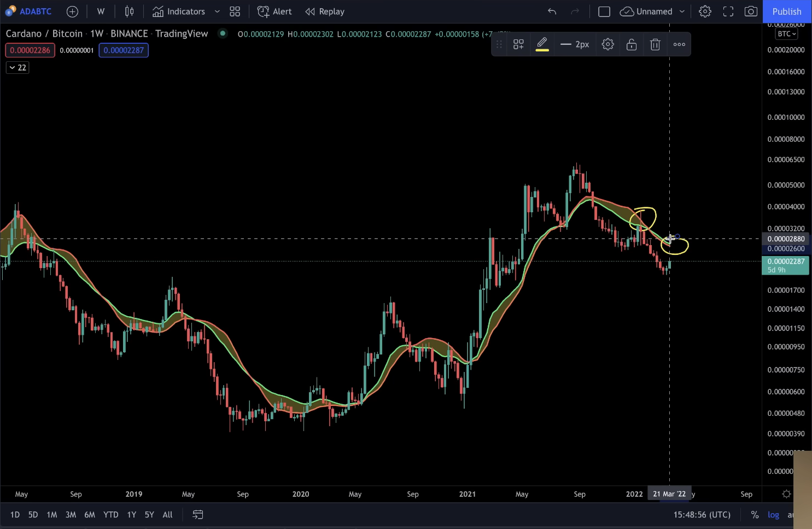Select the 1D date range
The width and height of the screenshot is (812, 529).
pyautogui.click(x=15, y=515)
